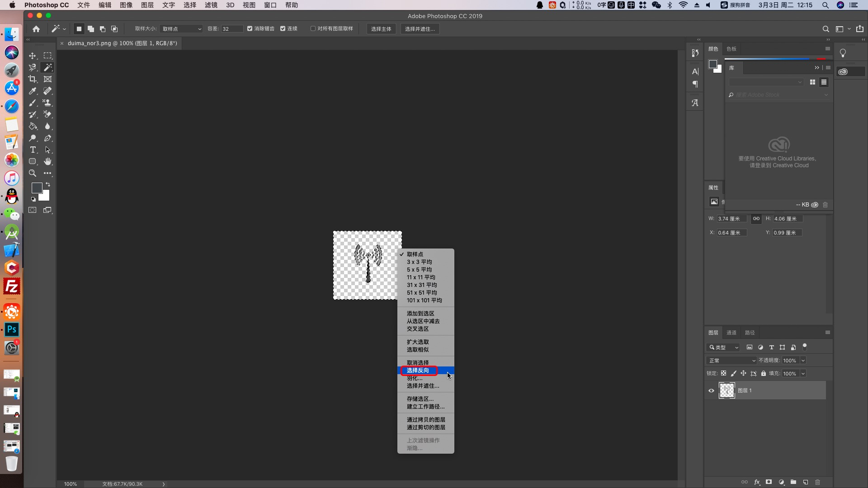
Task: Swap foreground and background colors
Action: pyautogui.click(x=48, y=184)
